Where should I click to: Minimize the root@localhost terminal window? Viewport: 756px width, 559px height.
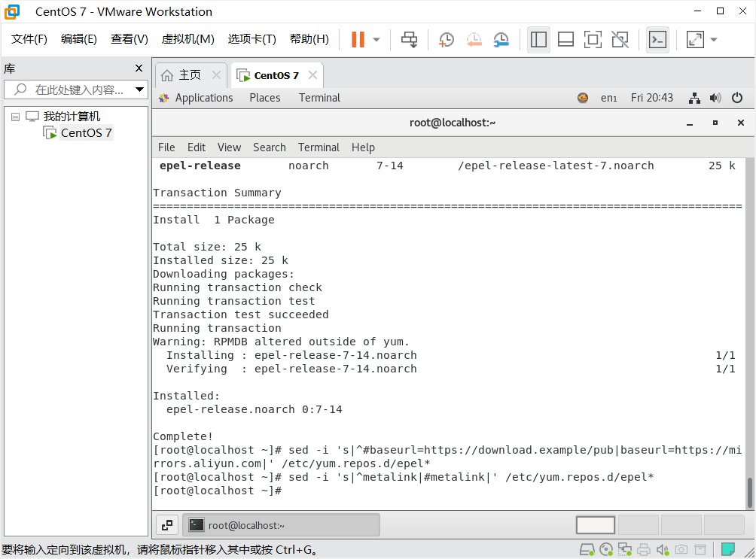tap(690, 123)
